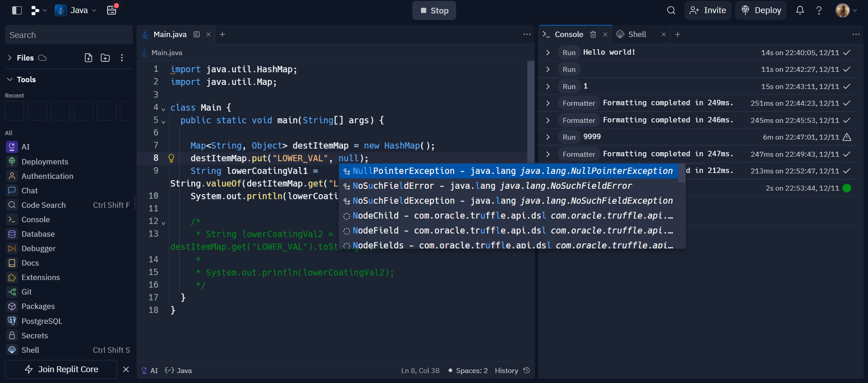The image size is (868, 383).
Task: Deploy the project
Action: click(761, 10)
